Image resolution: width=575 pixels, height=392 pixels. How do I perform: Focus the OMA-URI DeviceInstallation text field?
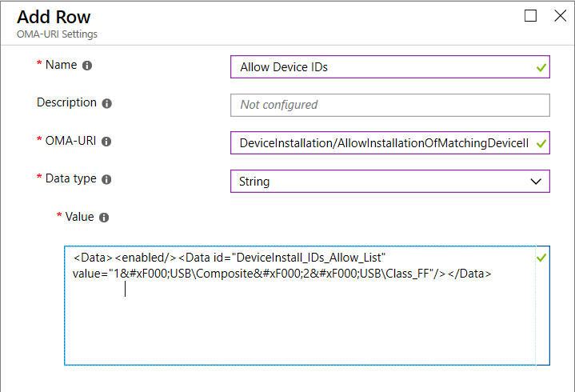pyautogui.click(x=382, y=143)
